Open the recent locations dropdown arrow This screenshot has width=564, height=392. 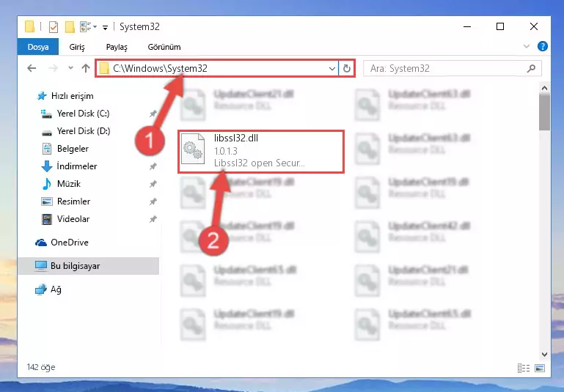(70, 68)
